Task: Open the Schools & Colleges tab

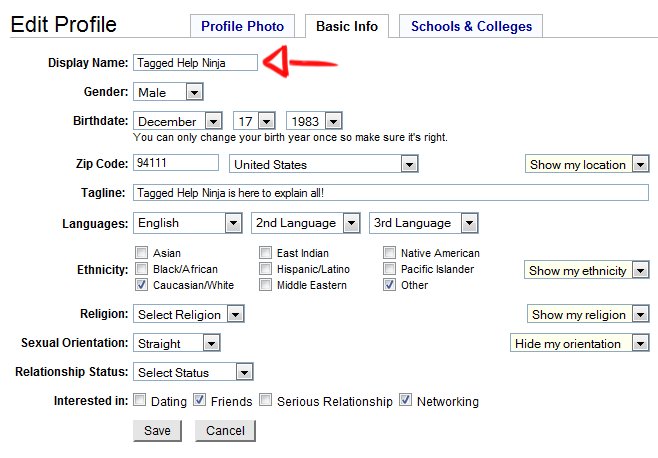Action: pos(471,26)
